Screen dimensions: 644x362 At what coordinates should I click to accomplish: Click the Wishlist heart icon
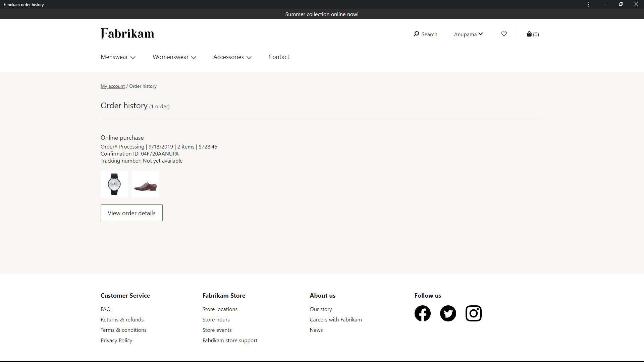(x=504, y=34)
